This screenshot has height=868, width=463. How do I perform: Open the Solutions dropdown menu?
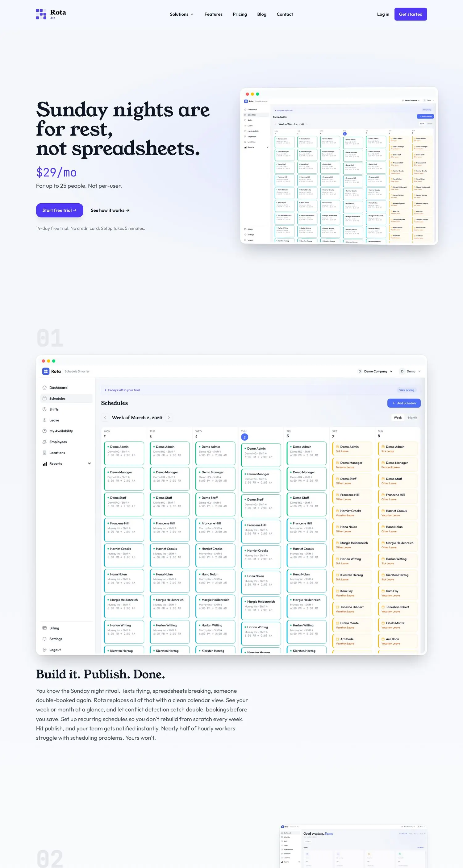pos(181,14)
